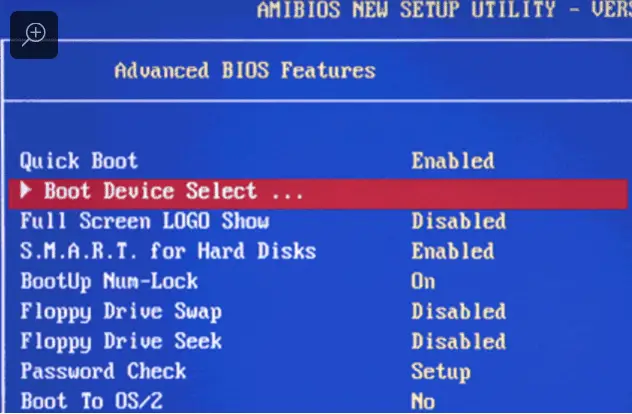Click the arrow beside Boot Device Select

(26, 190)
